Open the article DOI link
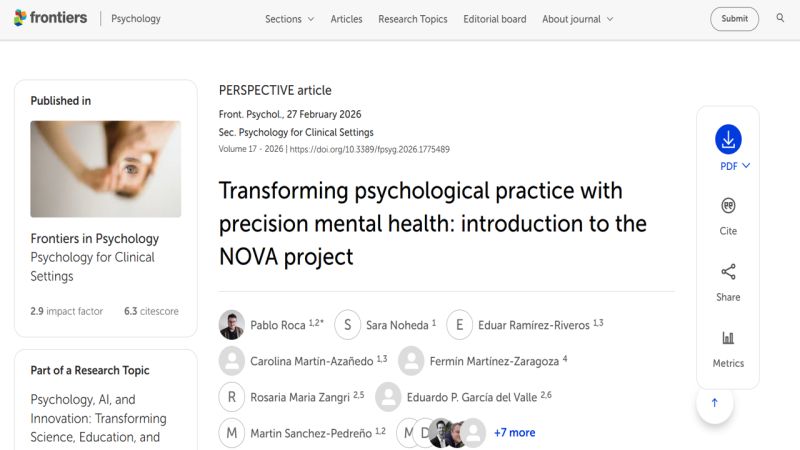The width and height of the screenshot is (800, 450). [370, 149]
